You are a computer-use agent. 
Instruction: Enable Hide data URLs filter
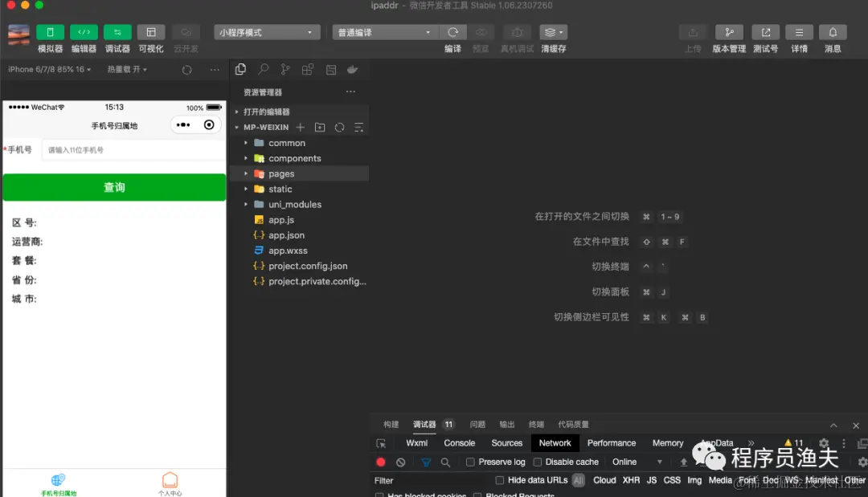[498, 479]
